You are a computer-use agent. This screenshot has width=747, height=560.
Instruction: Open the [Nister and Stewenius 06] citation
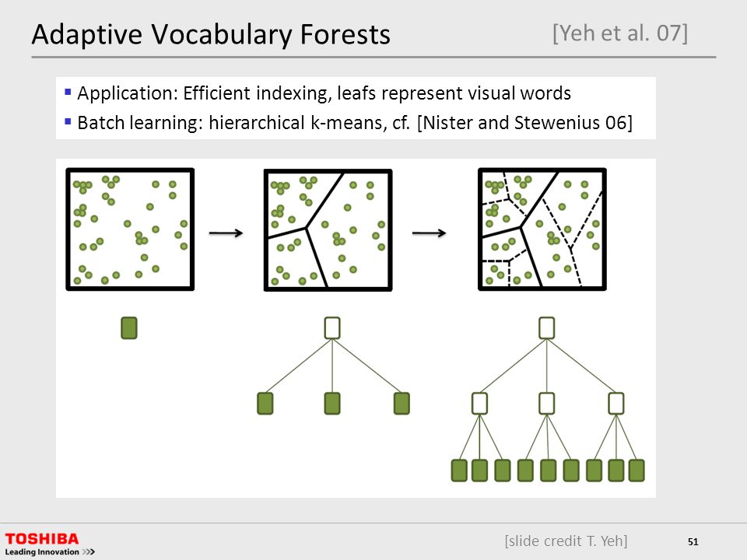tap(524, 123)
